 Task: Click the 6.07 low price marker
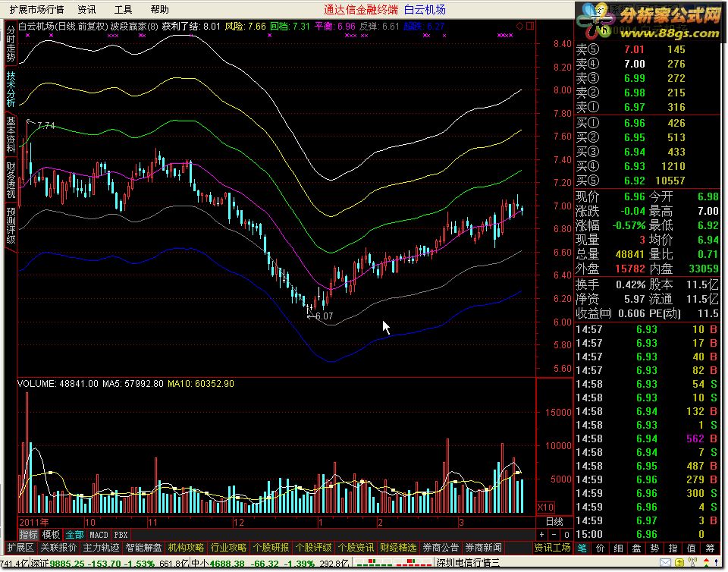[x=320, y=316]
